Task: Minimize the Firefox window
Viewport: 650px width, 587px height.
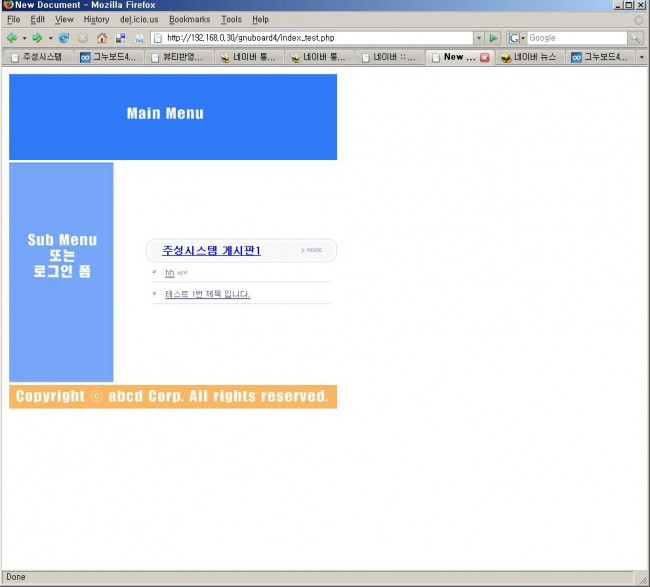Action: 618,5
